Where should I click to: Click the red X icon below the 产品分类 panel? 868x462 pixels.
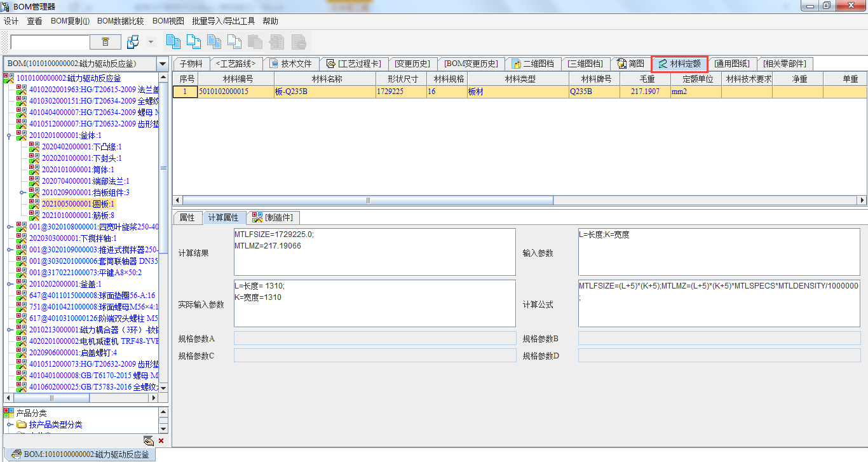[x=161, y=440]
